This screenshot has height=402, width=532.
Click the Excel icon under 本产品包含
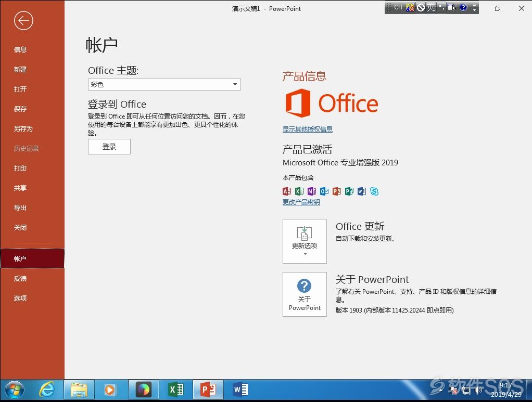click(x=299, y=191)
